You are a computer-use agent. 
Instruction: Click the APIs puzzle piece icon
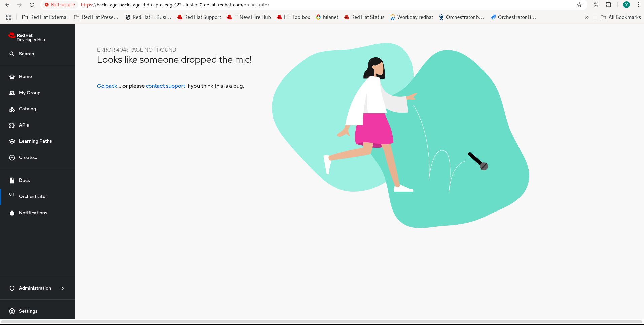(12, 125)
